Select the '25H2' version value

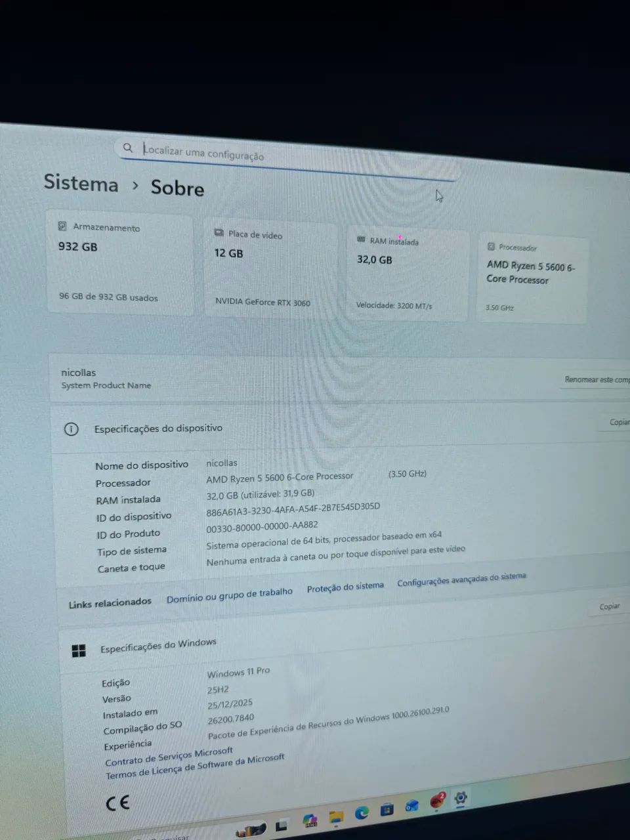(218, 690)
